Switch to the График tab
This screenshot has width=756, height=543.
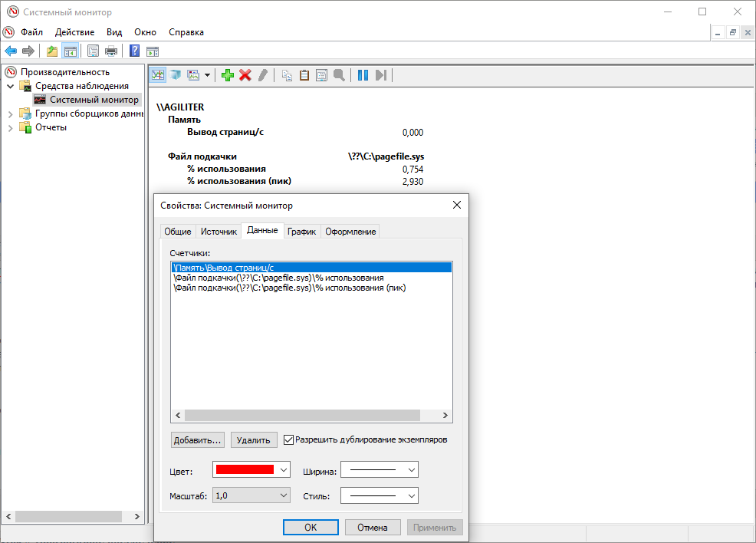tap(302, 232)
